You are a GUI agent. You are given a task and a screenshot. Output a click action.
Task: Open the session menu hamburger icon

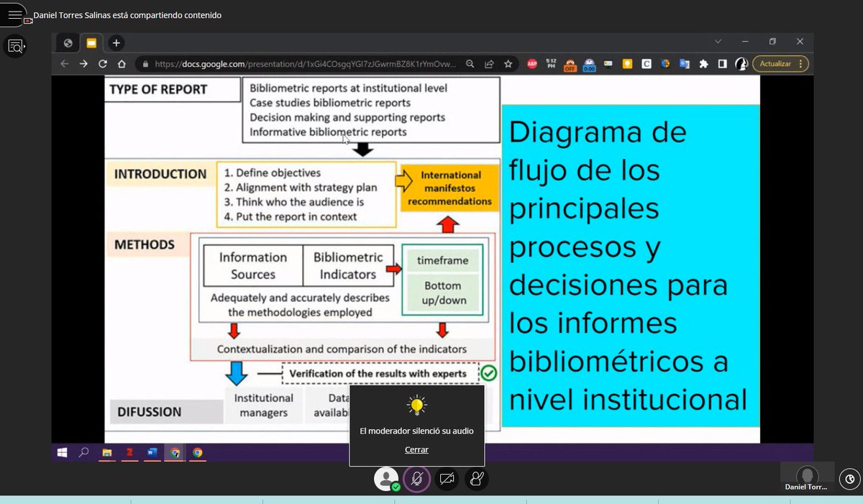point(15,14)
